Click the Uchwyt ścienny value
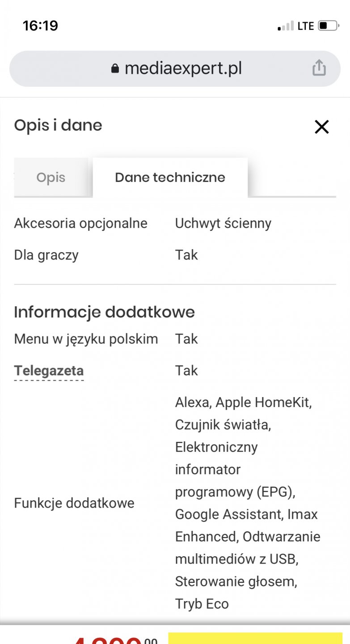The width and height of the screenshot is (350, 644). coord(223,223)
